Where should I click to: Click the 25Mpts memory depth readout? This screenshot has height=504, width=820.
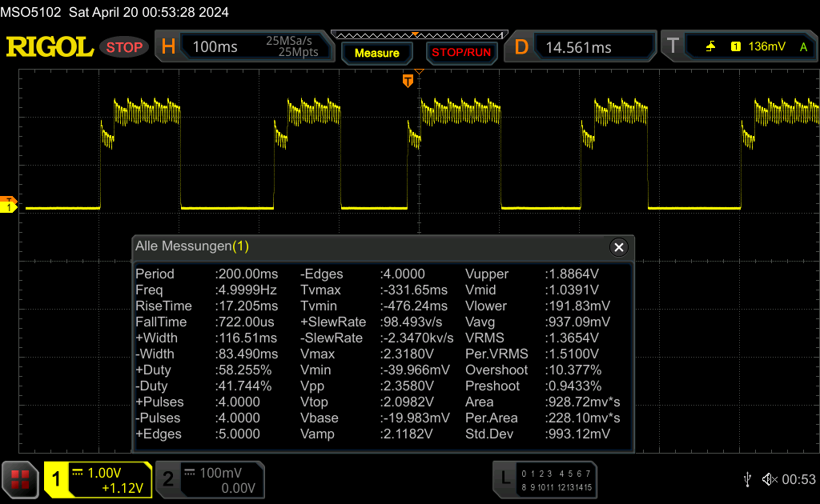point(298,52)
